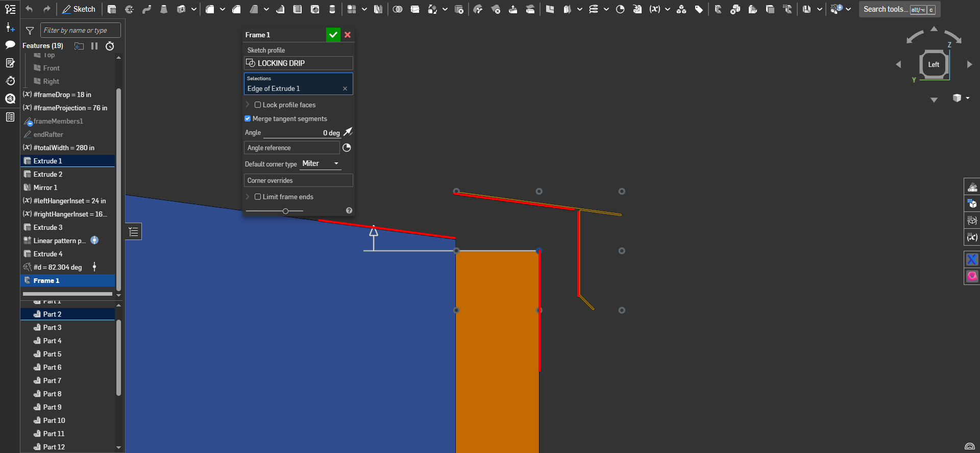This screenshot has height=453, width=980.
Task: Select the Frame tool icon in toolbar
Action: [718, 9]
